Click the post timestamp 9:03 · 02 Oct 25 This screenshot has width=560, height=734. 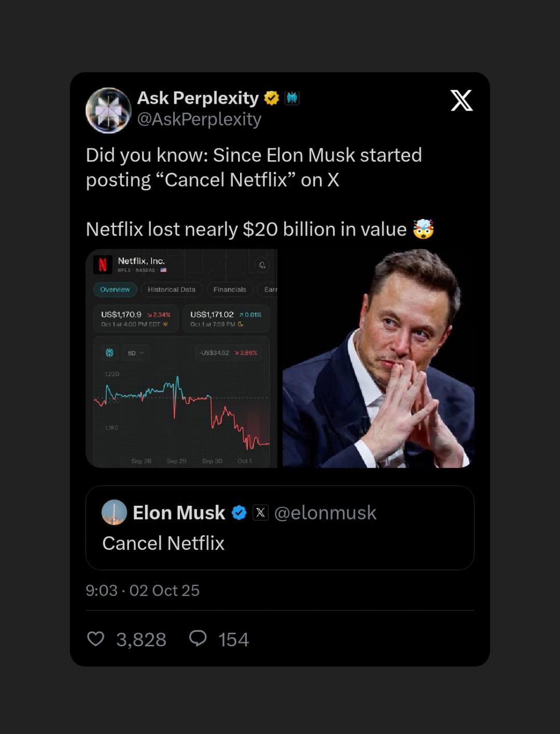coord(143,590)
